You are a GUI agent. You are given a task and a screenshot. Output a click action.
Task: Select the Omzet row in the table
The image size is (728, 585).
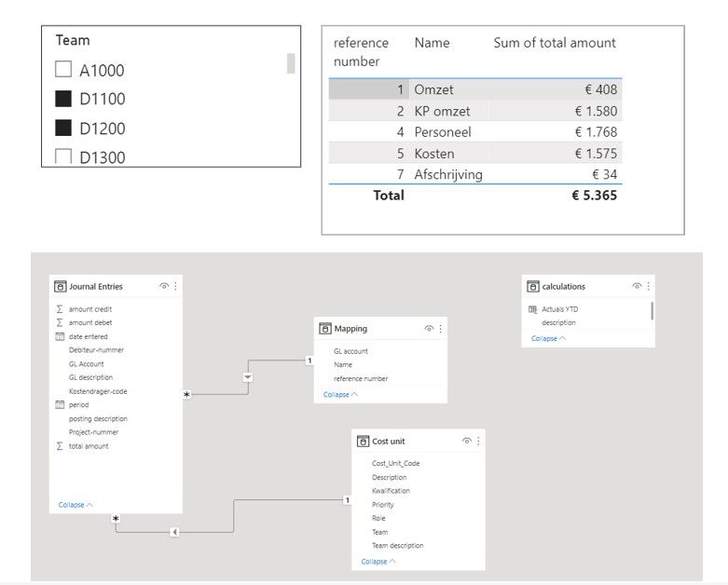tap(475, 89)
